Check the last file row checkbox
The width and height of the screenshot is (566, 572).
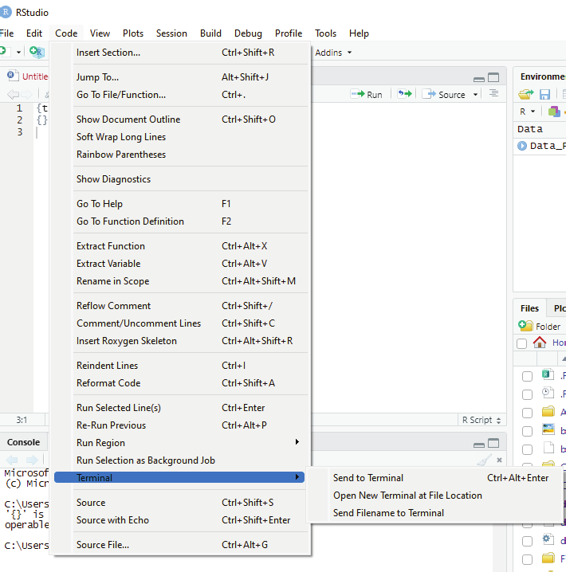[527, 559]
